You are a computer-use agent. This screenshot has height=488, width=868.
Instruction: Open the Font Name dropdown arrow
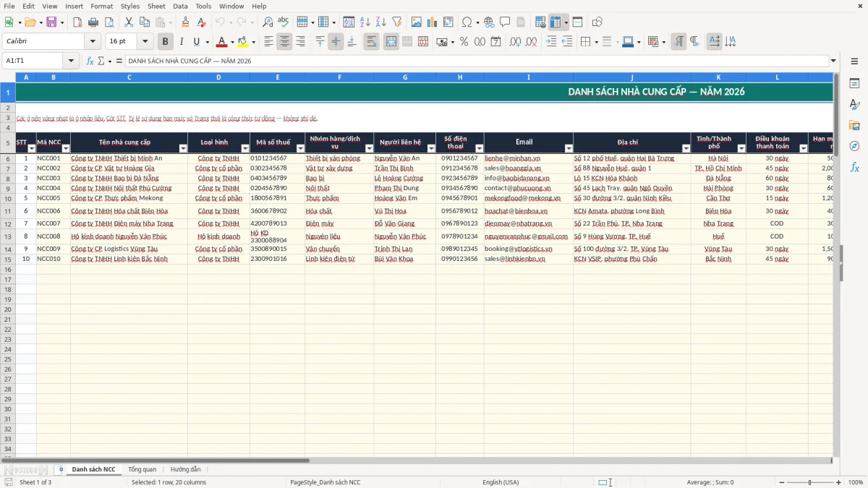(x=93, y=42)
